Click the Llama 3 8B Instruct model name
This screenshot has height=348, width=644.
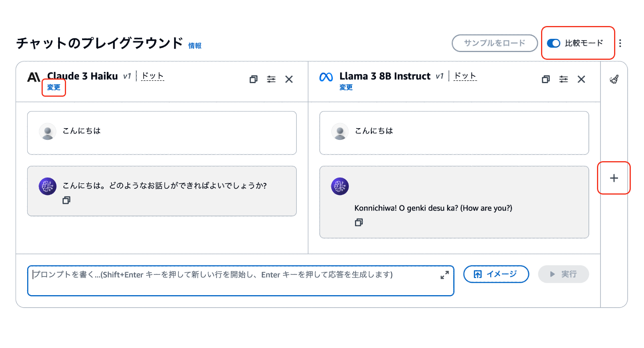(385, 76)
